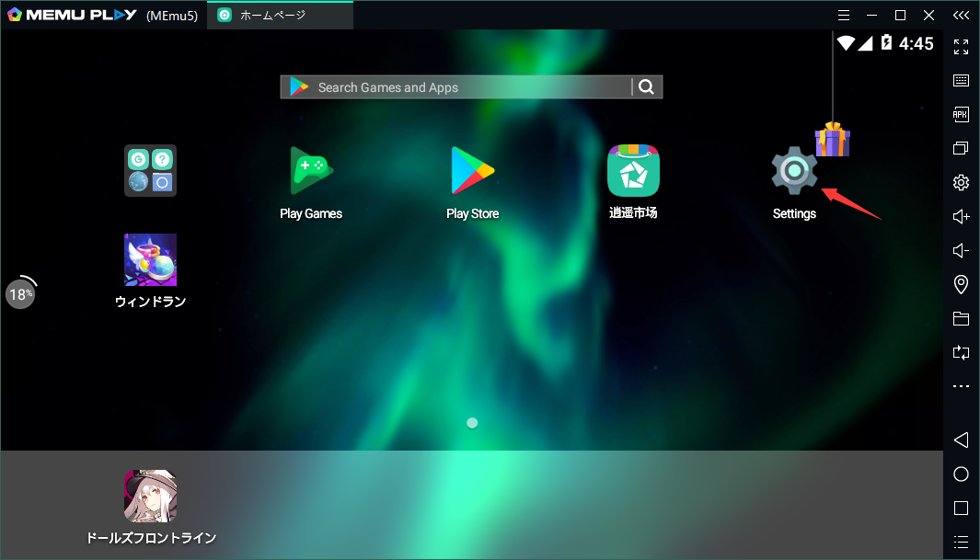Open the green market app icon
The image size is (980, 560).
[633, 172]
